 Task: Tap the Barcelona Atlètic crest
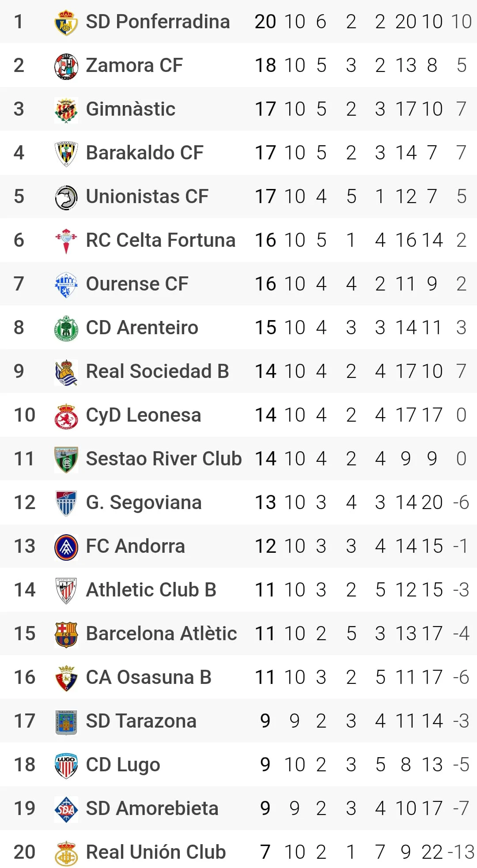[x=66, y=634]
